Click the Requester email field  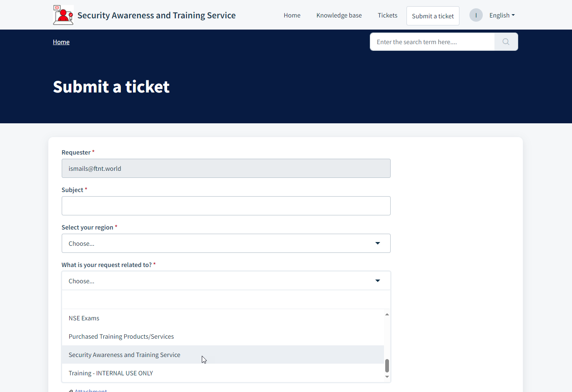click(x=226, y=168)
